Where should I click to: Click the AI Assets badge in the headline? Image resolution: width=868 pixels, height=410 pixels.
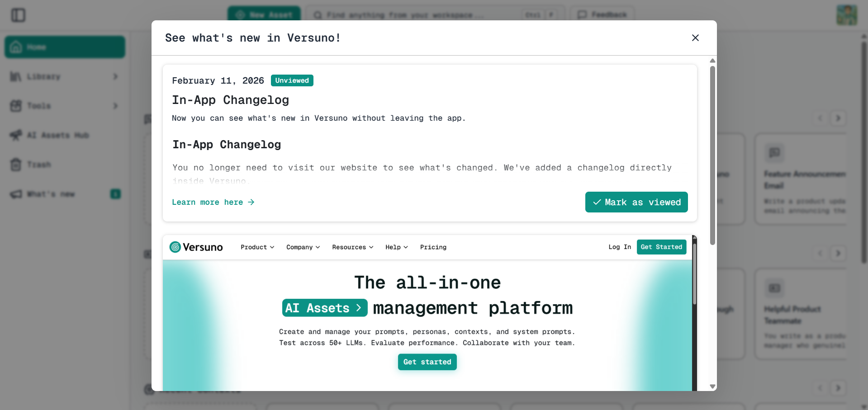click(x=325, y=308)
